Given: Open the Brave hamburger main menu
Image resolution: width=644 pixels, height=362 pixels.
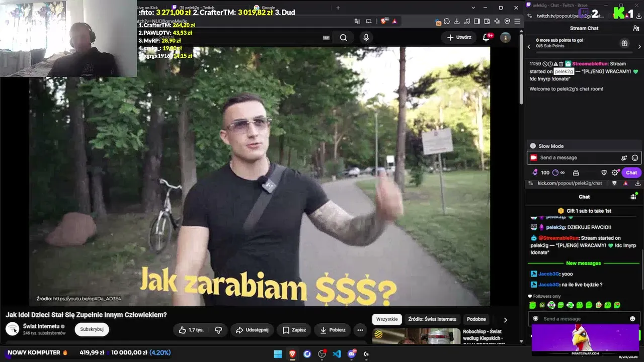Looking at the screenshot, I should [517, 21].
